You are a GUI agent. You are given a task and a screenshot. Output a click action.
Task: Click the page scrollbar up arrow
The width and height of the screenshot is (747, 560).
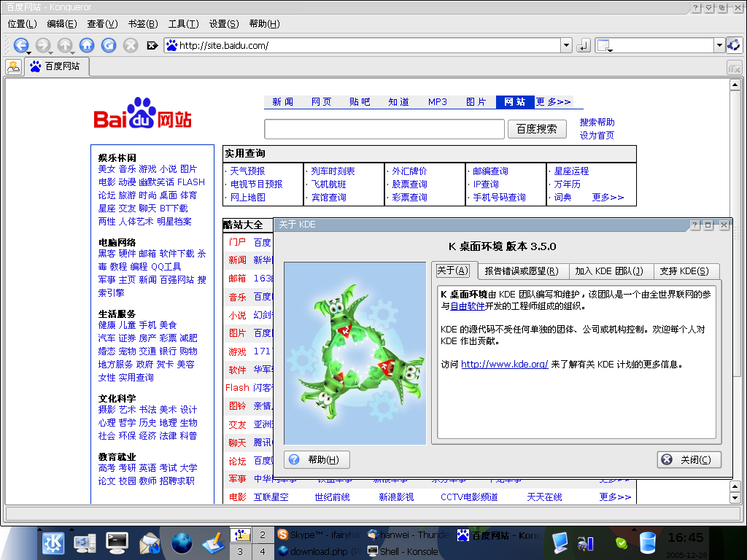tap(735, 85)
